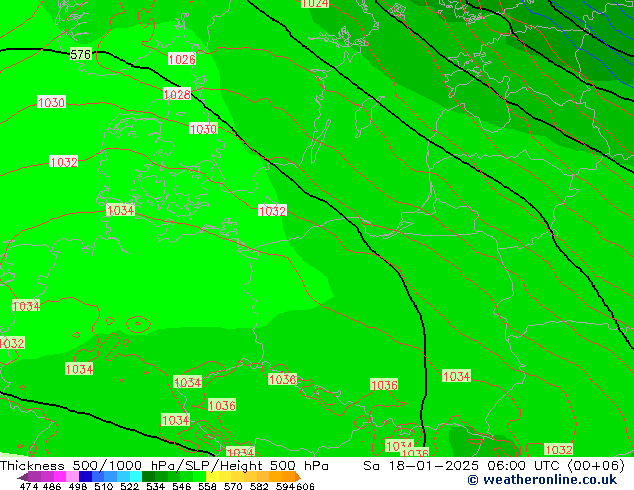Click the 1034 label on right side
Screen dimensions: 634x490
(x=456, y=376)
